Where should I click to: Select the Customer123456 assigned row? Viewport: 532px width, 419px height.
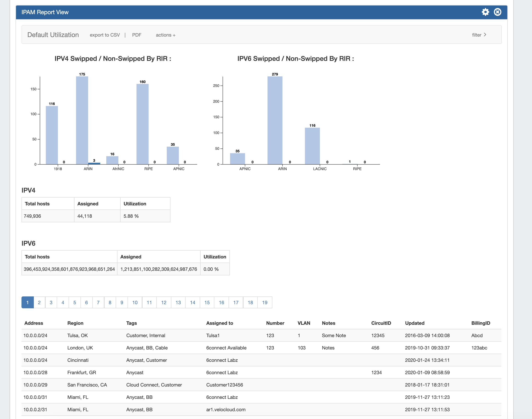(x=224, y=385)
